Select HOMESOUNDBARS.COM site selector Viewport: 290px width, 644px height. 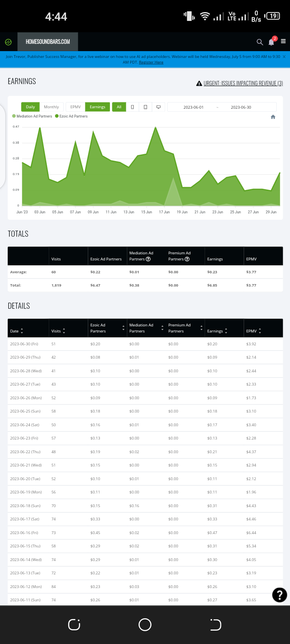pyautogui.click(x=48, y=42)
